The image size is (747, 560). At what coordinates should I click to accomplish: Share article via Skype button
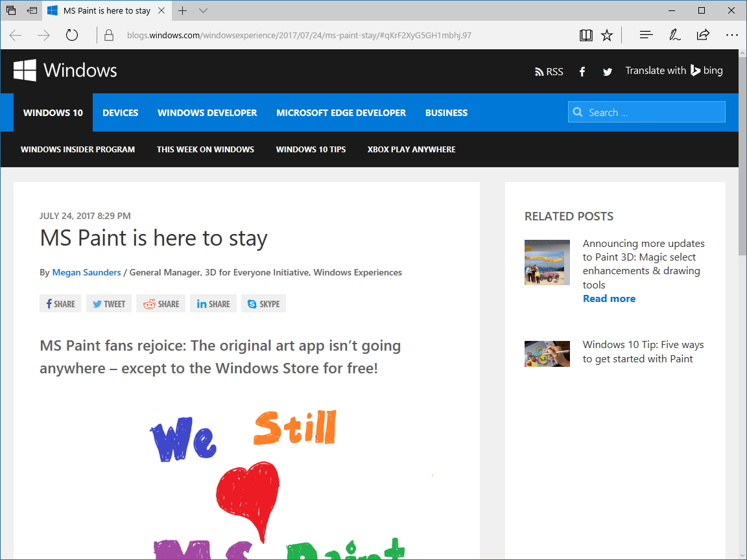tap(263, 304)
